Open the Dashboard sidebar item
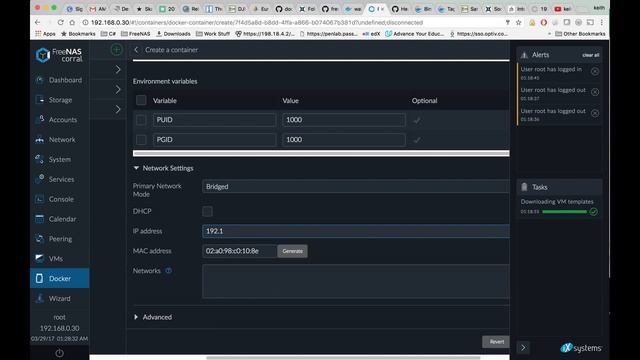Screen dimensions: 640x360 point(60,80)
